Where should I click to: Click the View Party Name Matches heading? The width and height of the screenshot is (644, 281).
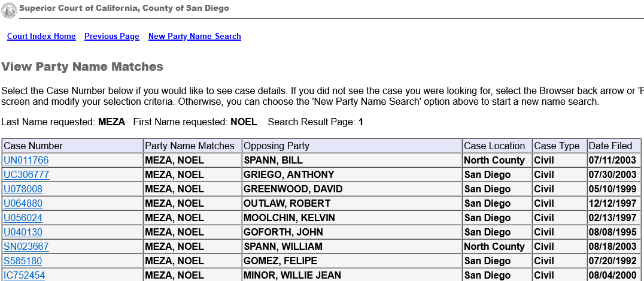coord(82,67)
